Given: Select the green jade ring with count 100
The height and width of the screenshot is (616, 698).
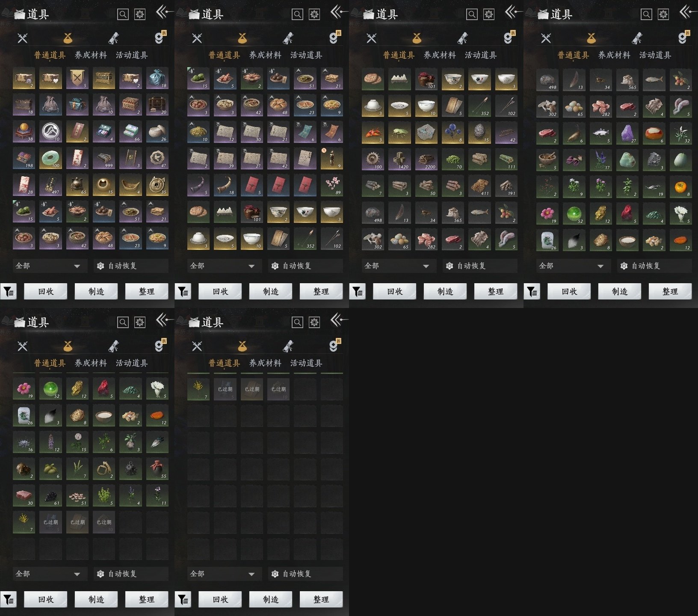Looking at the screenshot, I should pos(50,159).
